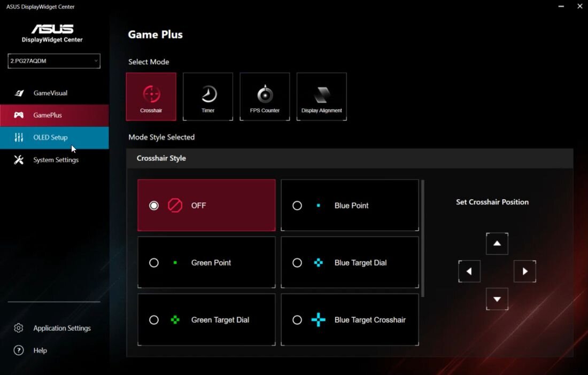The width and height of the screenshot is (588, 375).
Task: Click the red OFF prohibition icon
Action: pos(175,205)
